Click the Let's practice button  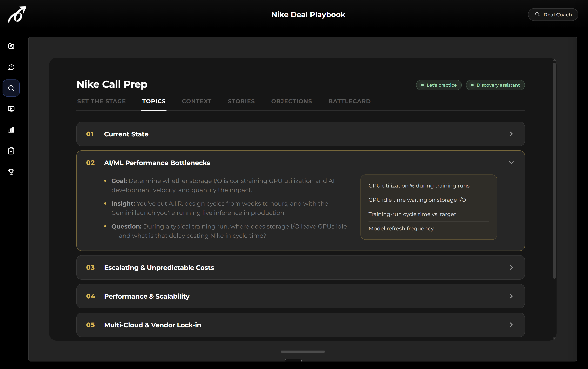coord(439,85)
